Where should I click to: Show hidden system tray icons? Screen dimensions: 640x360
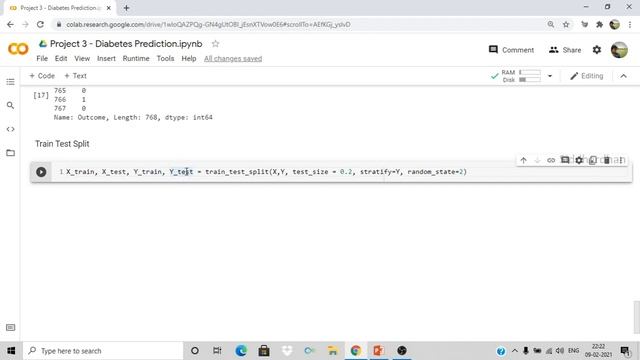515,351
